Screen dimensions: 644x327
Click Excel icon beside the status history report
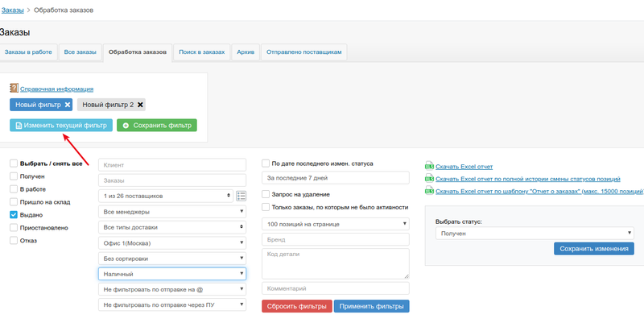click(429, 179)
